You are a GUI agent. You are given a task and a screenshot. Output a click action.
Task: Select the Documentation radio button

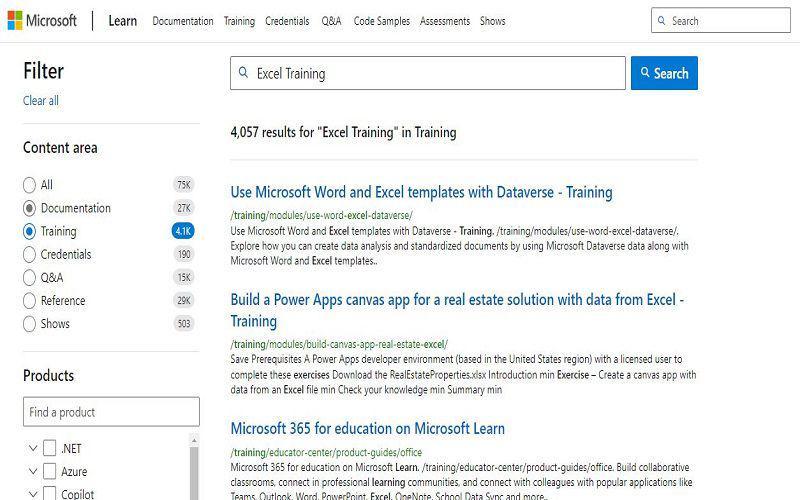click(x=30, y=208)
